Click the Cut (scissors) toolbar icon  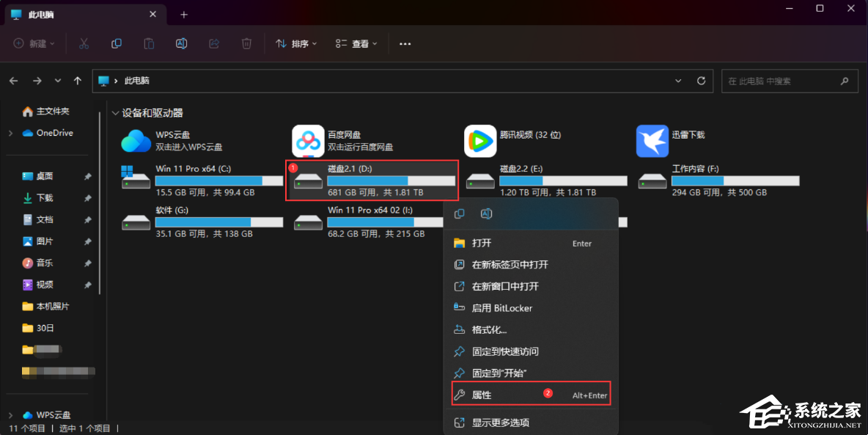tap(84, 43)
